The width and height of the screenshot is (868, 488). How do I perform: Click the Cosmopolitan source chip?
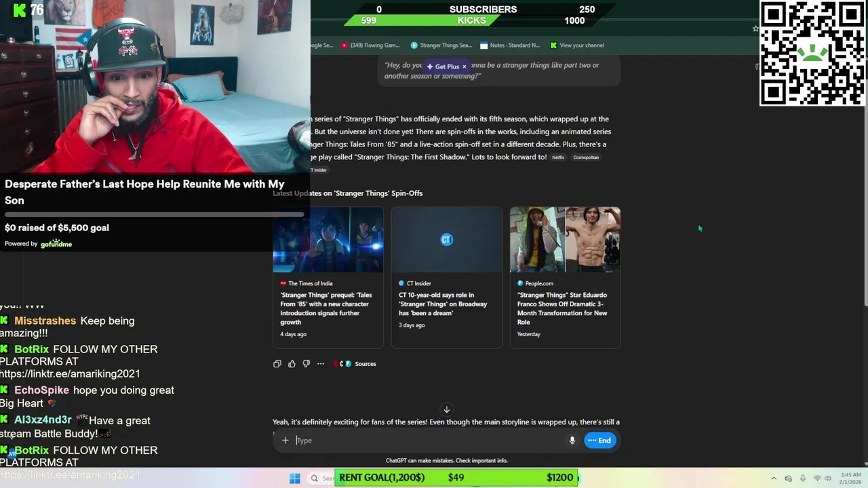tap(586, 157)
